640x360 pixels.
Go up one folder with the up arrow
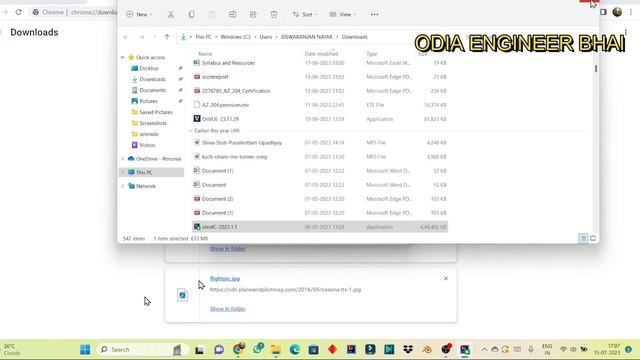167,37
